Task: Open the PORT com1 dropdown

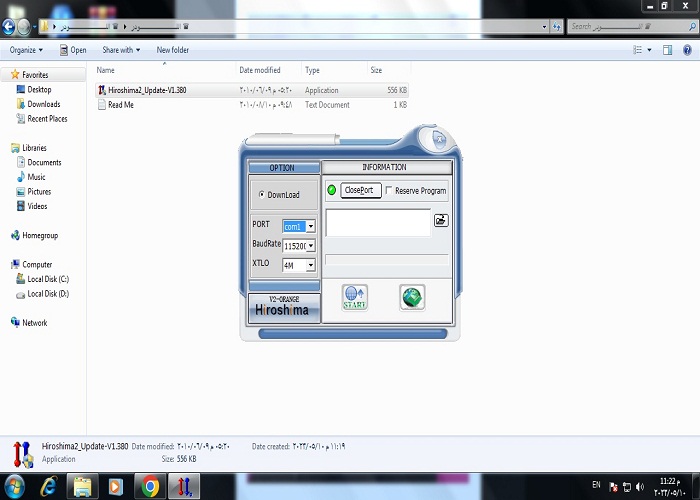Action: [x=311, y=226]
